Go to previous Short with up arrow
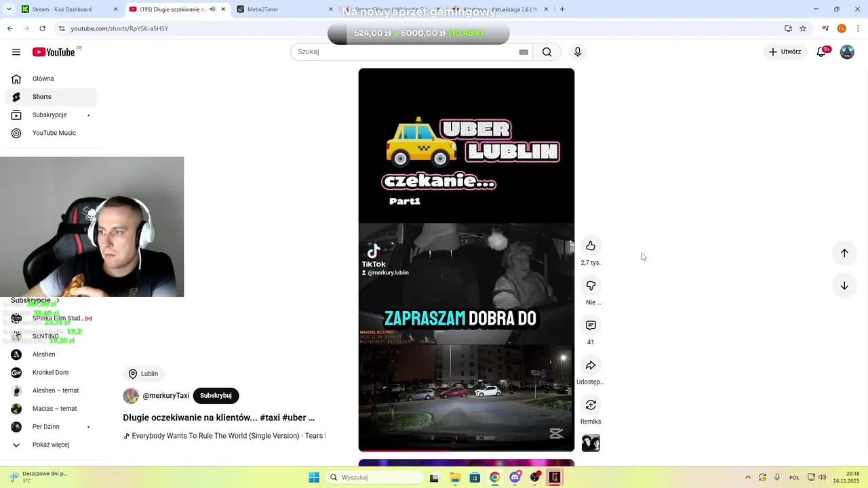 pos(844,253)
